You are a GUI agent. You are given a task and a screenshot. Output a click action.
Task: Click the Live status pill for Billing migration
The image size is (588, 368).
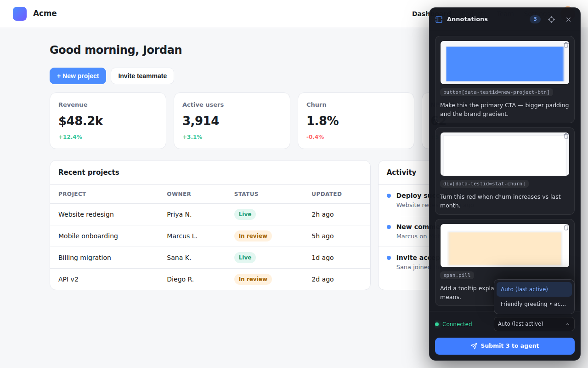[245, 258]
